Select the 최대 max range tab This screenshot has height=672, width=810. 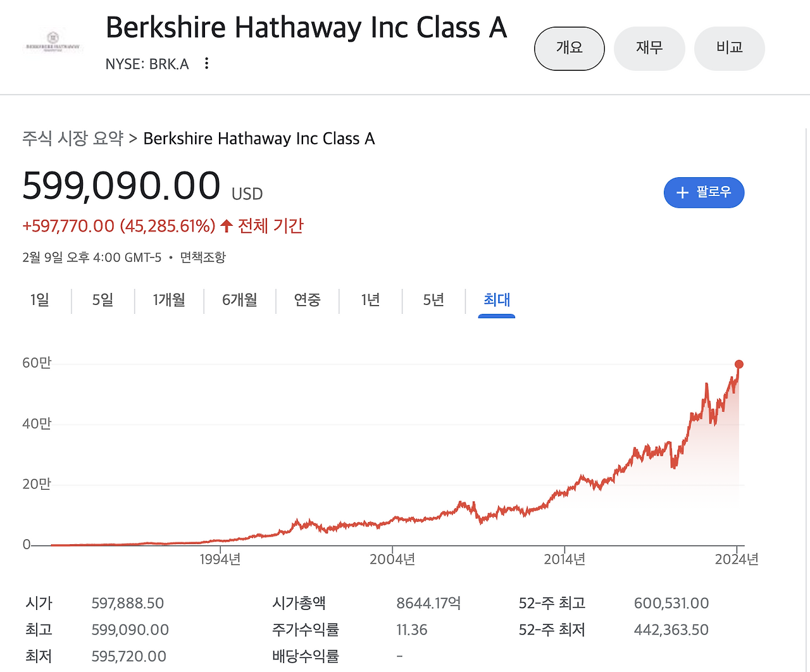pyautogui.click(x=497, y=300)
